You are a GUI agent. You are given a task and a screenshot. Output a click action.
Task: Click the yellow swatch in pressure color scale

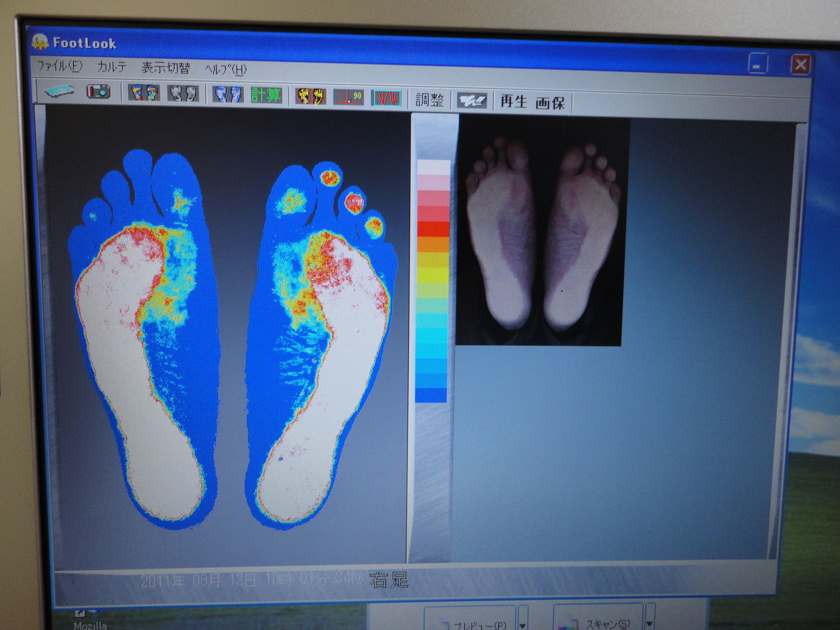pos(432,275)
